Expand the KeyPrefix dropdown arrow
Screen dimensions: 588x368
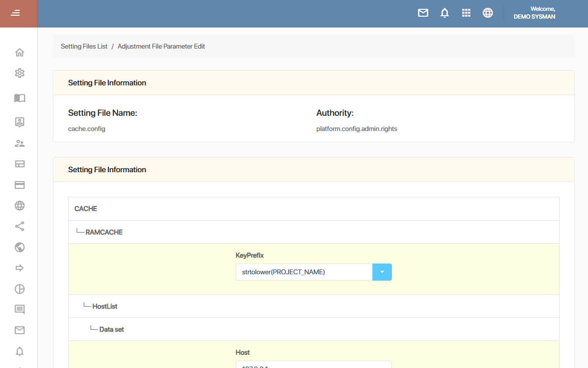[x=382, y=272]
